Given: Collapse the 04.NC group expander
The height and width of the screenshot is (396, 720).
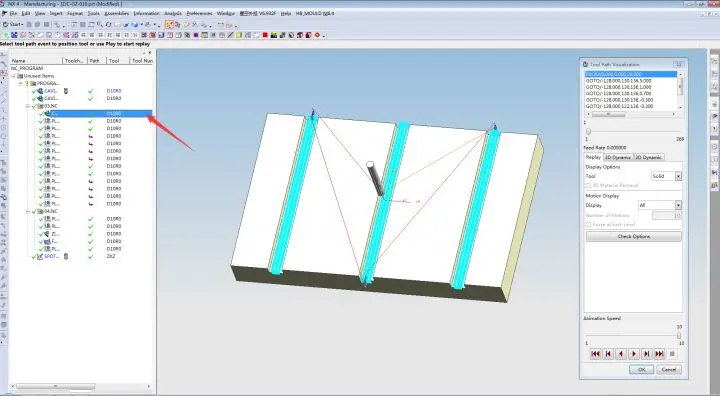Looking at the screenshot, I should 28,211.
